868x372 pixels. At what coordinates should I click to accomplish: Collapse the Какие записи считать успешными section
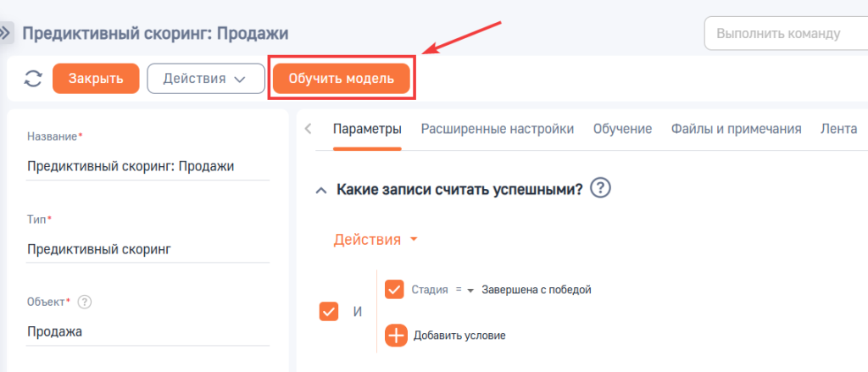coord(320,191)
